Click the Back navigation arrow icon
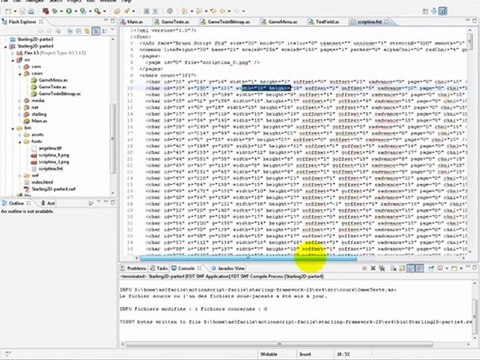Screen dimensions: 480x360 tap(222, 11)
